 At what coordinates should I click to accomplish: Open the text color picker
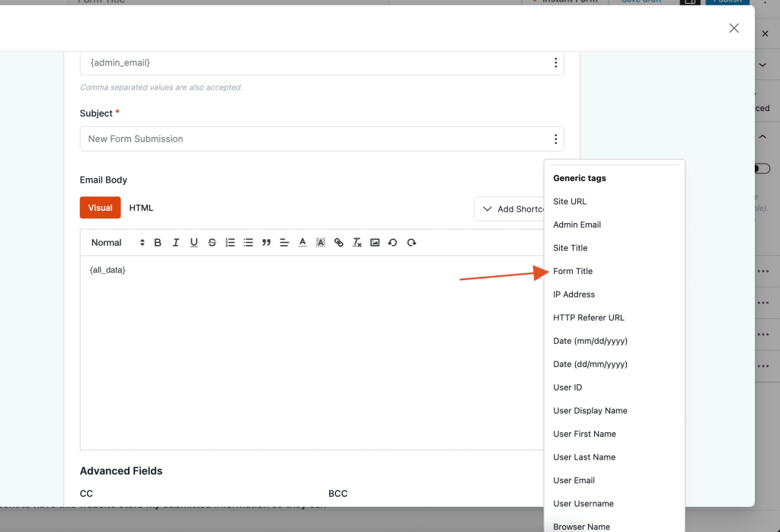[x=302, y=242]
